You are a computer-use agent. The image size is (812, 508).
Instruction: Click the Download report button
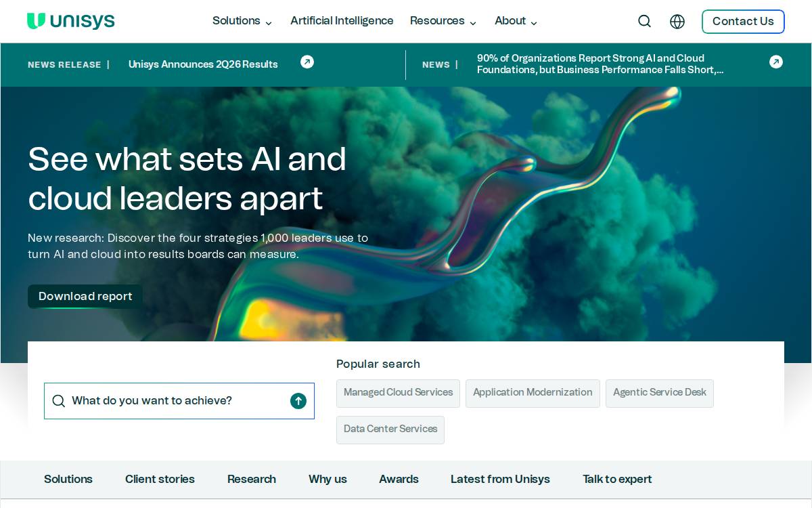point(85,296)
